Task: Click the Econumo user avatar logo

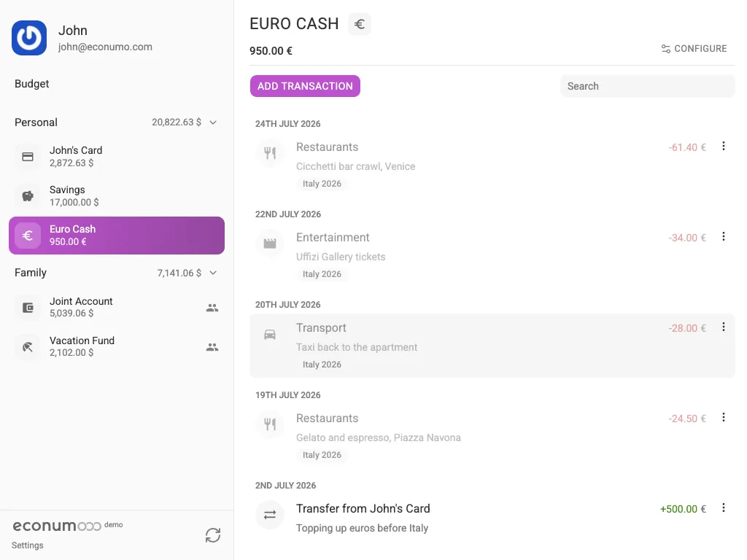Action: 29,38
